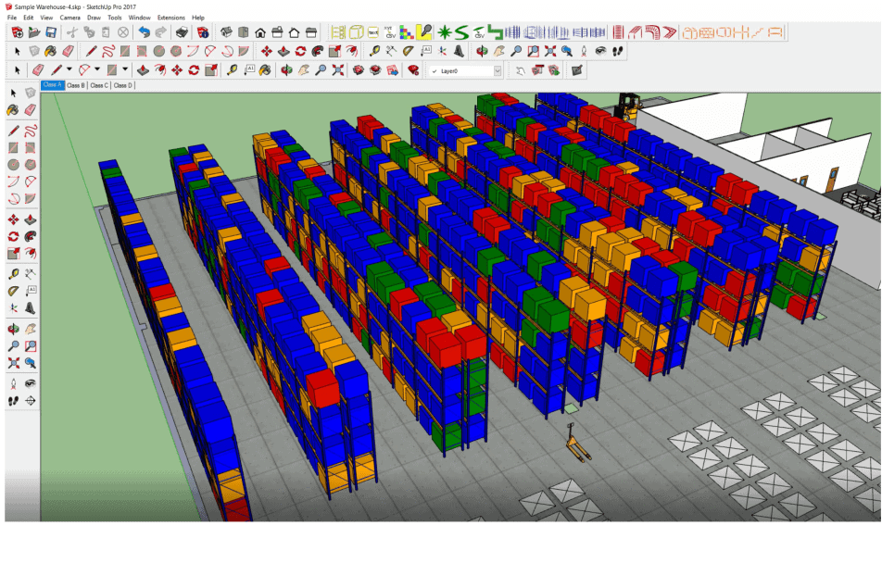The height and width of the screenshot is (588, 882).
Task: Select the Move tool in left palette
Action: (x=14, y=219)
